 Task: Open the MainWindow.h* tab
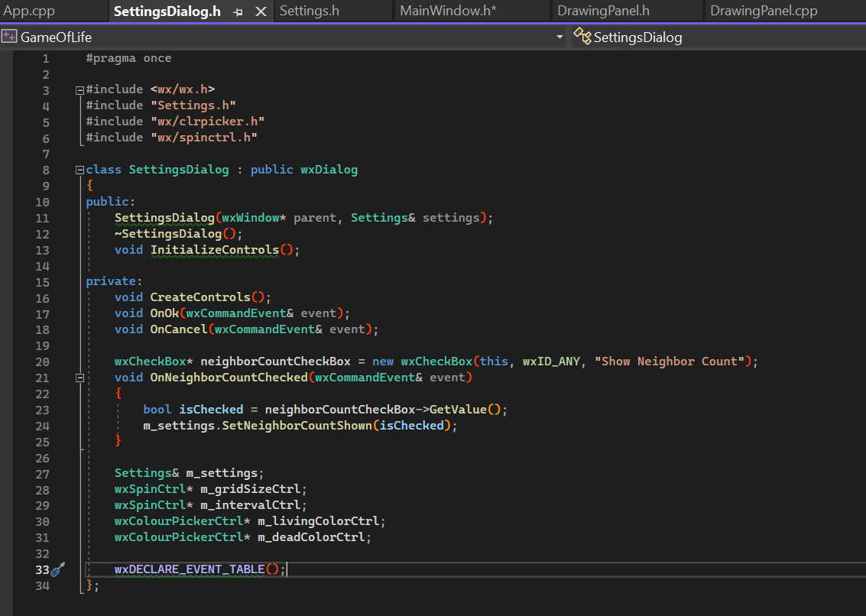point(448,11)
